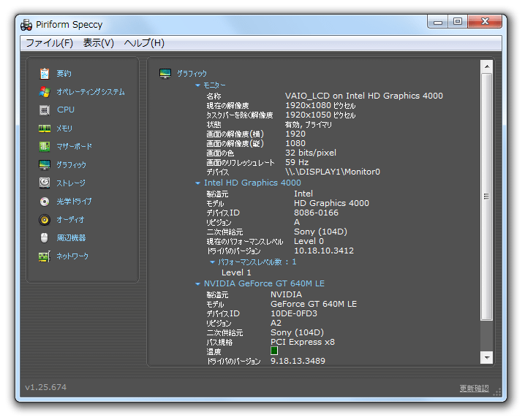Click the NVIDIA GeForce GT 640M LE heading text
This screenshot has height=420, width=525.
pos(264,283)
